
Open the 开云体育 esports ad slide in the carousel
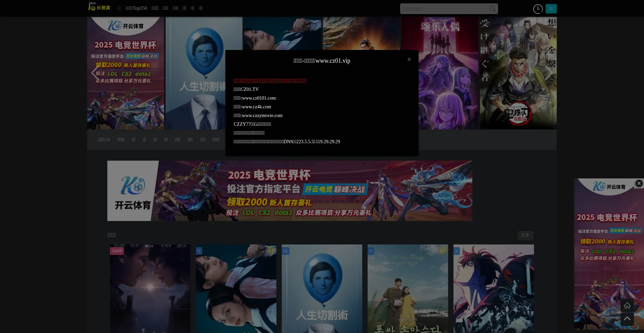125,73
